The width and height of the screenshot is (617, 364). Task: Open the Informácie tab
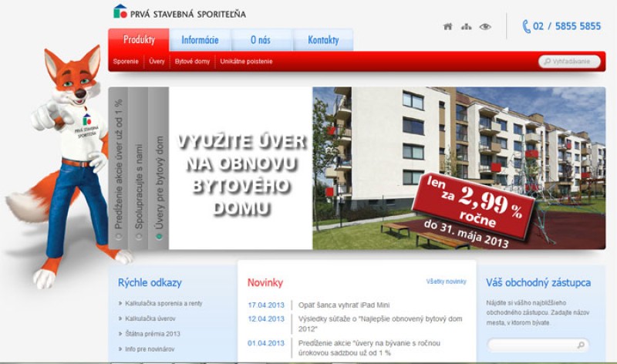pyautogui.click(x=200, y=40)
